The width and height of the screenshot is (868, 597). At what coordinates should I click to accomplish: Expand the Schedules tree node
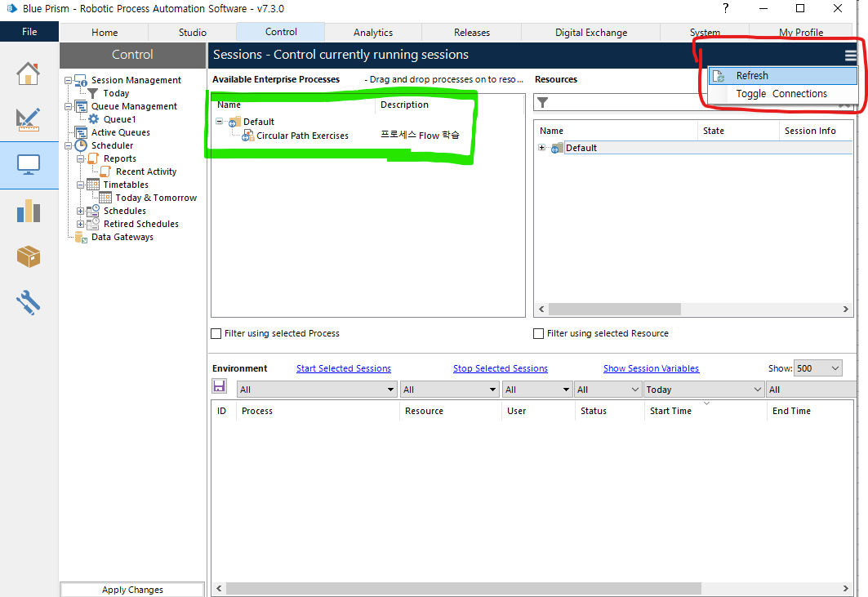pyautogui.click(x=80, y=211)
